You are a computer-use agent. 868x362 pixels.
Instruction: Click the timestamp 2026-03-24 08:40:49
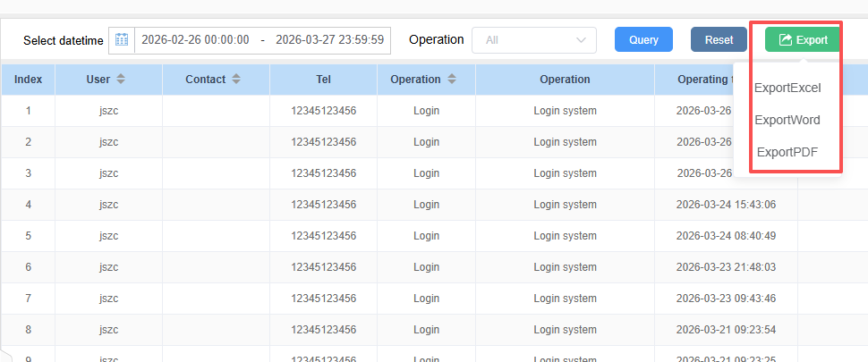(726, 236)
